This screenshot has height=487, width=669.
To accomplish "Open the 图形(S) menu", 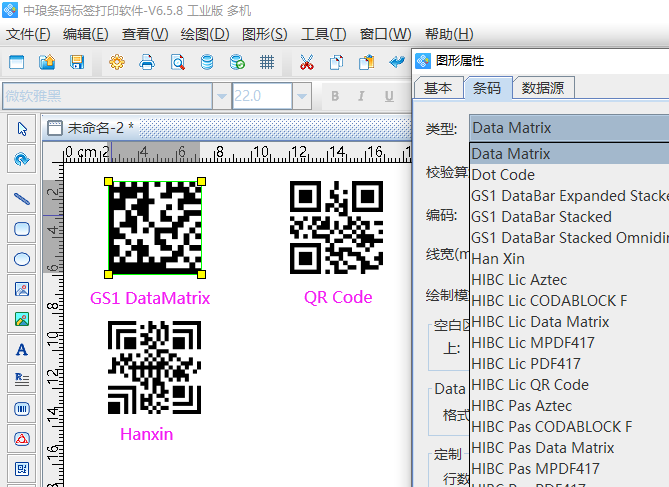I will click(x=264, y=34).
